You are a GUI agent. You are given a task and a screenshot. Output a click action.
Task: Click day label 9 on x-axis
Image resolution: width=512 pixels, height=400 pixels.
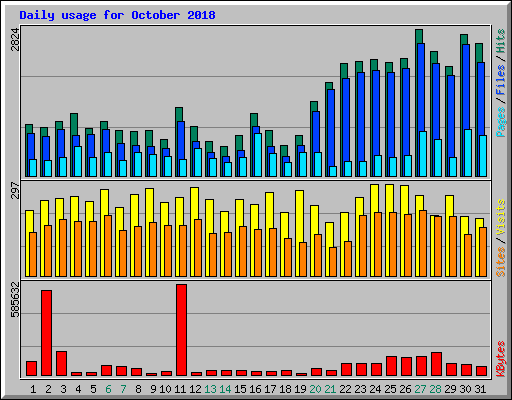(x=153, y=389)
